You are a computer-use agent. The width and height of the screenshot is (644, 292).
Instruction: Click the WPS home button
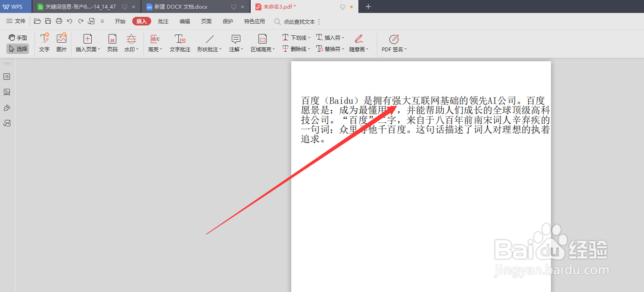(16, 6)
